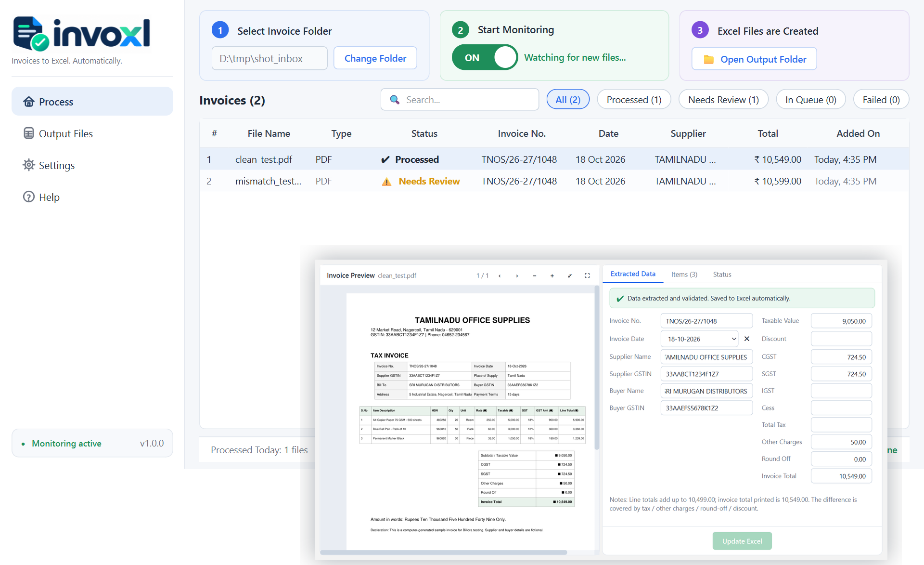This screenshot has height=565, width=924.
Task: Open the Process section in sidebar
Action: click(x=92, y=102)
